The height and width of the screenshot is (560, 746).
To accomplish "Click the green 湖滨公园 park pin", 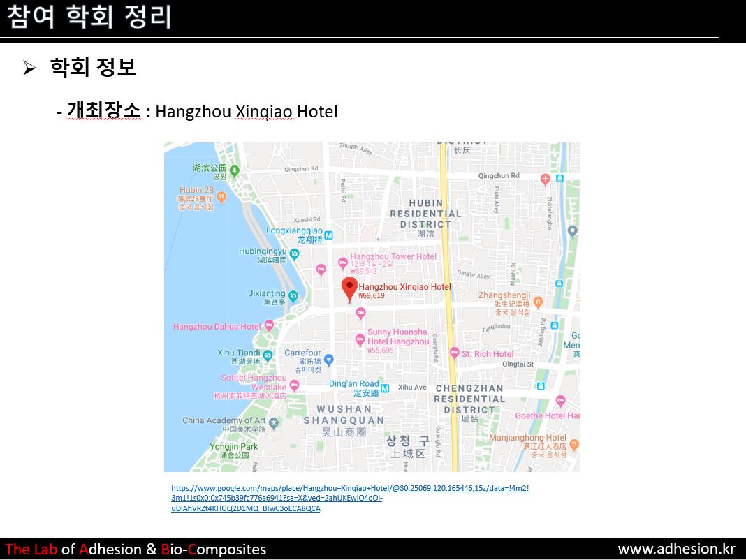I will [x=234, y=170].
